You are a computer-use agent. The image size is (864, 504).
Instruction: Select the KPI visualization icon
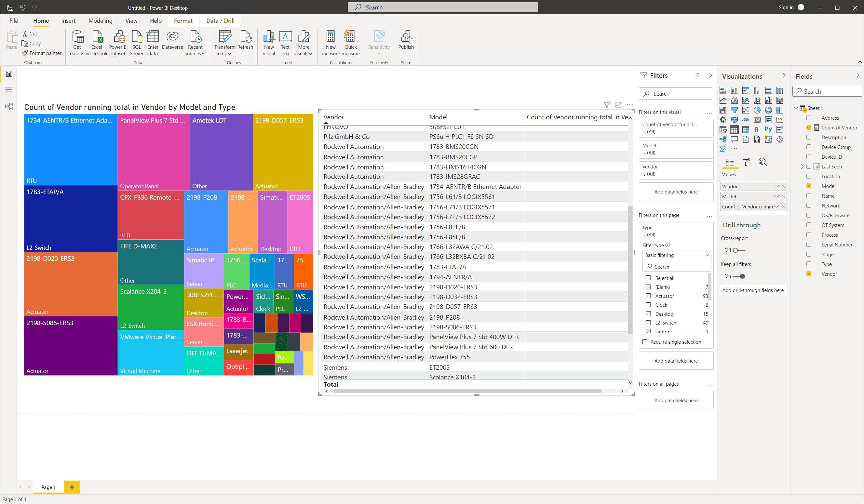coord(780,120)
